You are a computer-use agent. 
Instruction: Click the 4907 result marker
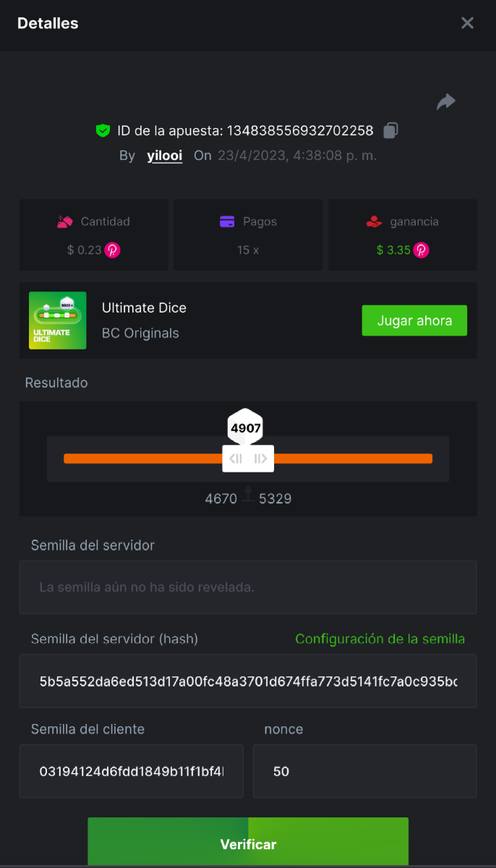pos(245,427)
